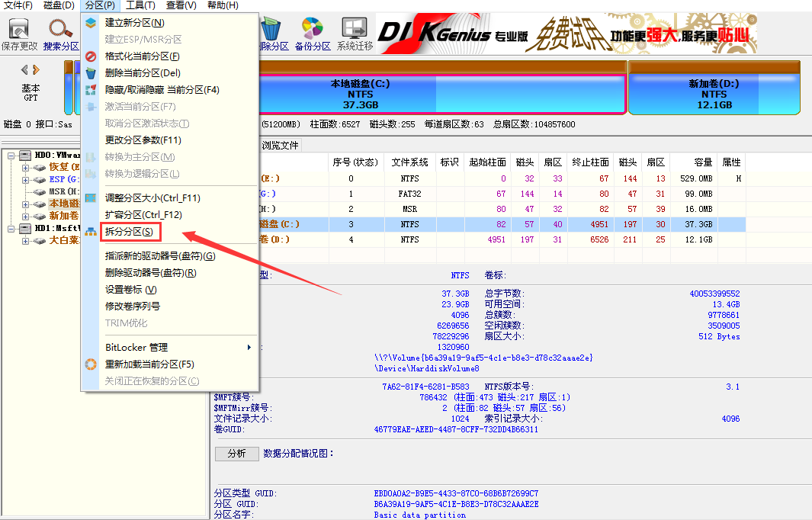
Task: Click the 系统迁移 toolbar icon
Action: point(355,29)
